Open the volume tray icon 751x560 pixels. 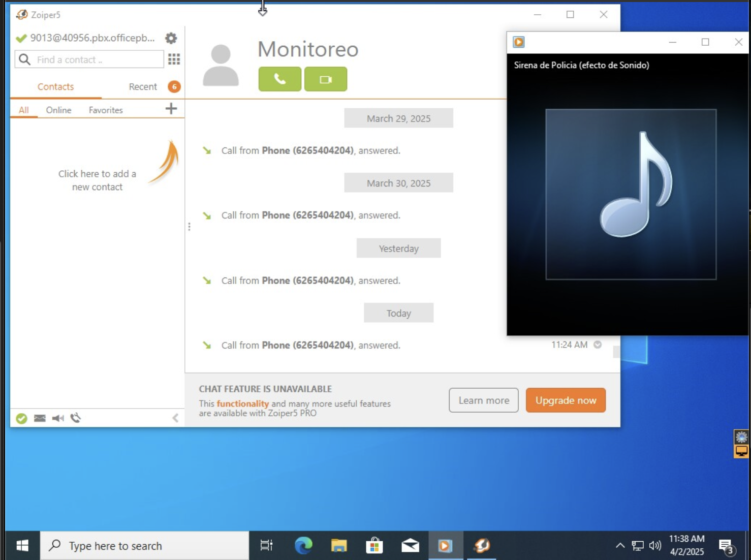click(655, 546)
